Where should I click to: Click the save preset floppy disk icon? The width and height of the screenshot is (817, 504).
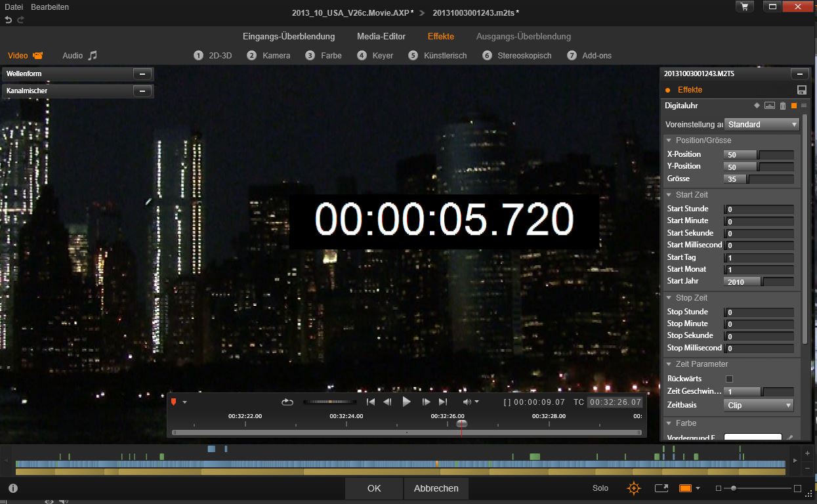(801, 90)
